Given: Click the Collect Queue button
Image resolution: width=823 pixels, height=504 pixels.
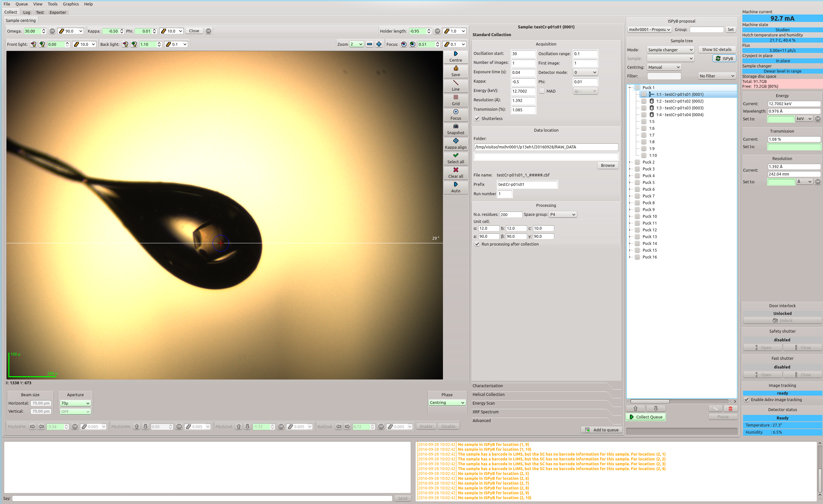Looking at the screenshot, I should [645, 417].
